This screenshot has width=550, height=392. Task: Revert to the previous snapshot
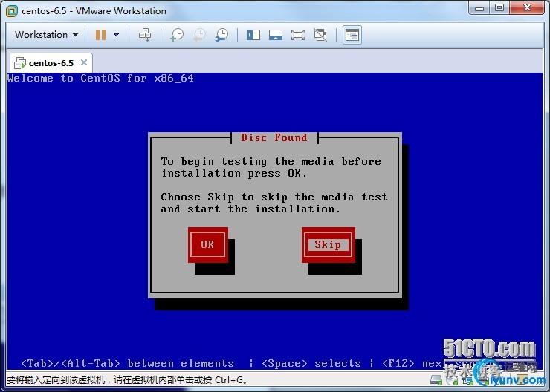tap(200, 35)
